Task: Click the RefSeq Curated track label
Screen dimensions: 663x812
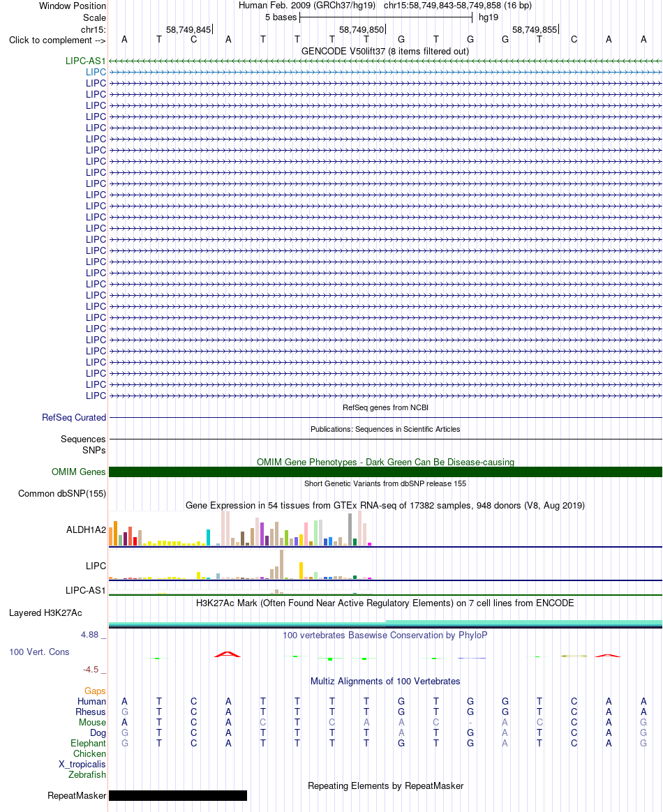Action: [74, 417]
